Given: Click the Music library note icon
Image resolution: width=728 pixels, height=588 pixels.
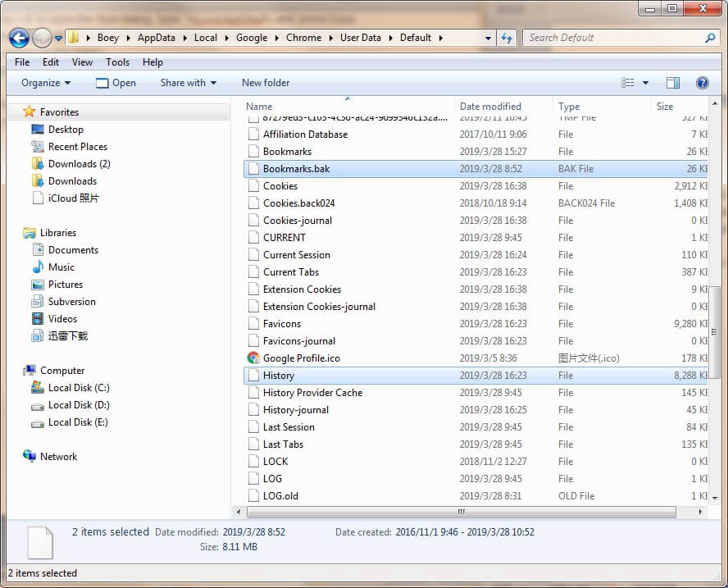Looking at the screenshot, I should click(38, 267).
